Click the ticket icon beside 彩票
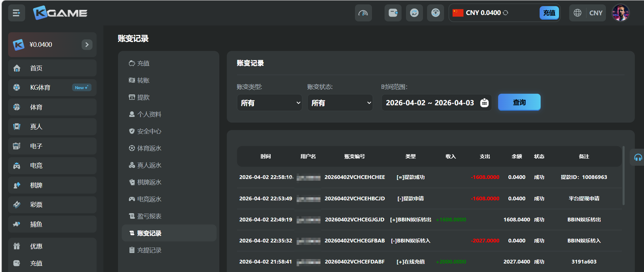 coord(17,205)
